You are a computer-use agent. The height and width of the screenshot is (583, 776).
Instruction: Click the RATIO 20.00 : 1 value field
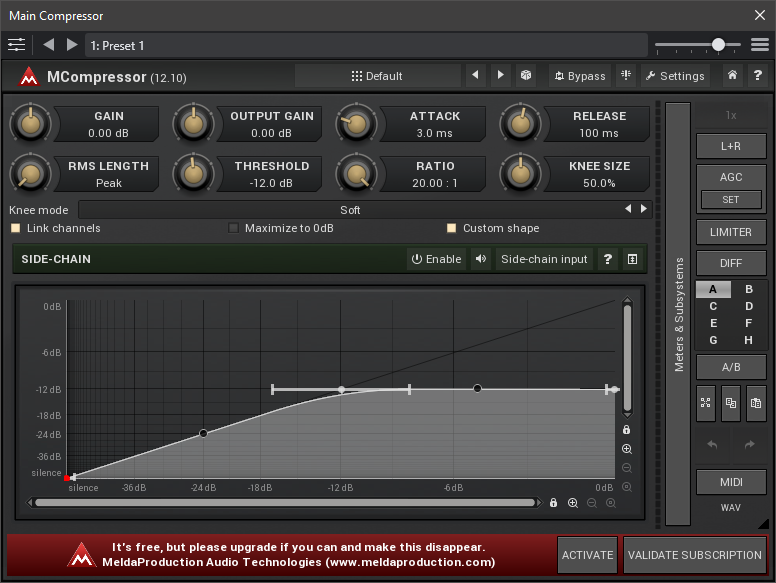coord(434,174)
